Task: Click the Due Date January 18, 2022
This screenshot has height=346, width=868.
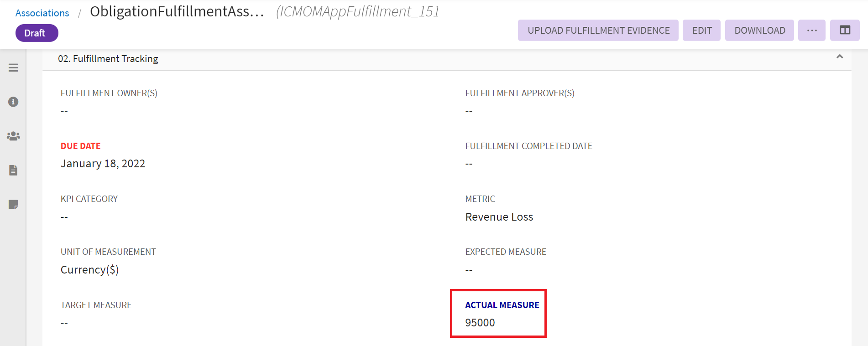Action: 103,164
